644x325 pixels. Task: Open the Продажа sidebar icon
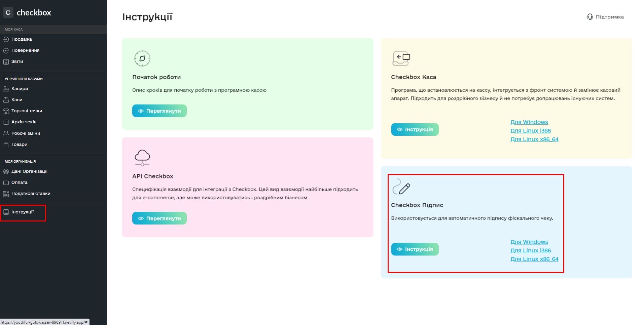(6, 39)
